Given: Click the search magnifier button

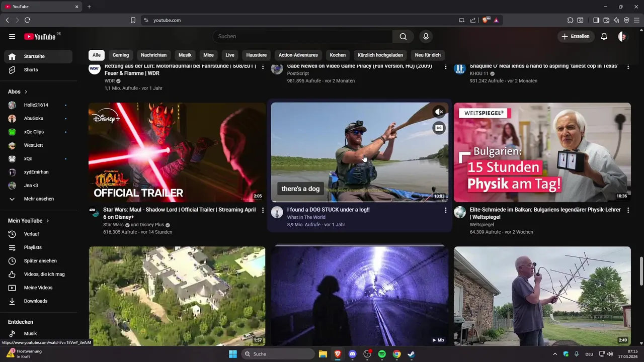Looking at the screenshot, I should click(403, 36).
